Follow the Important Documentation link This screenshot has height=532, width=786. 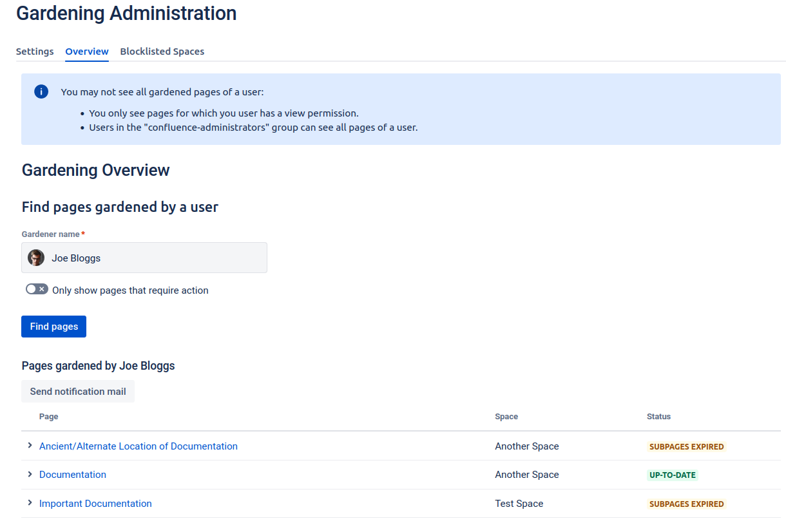coord(95,504)
